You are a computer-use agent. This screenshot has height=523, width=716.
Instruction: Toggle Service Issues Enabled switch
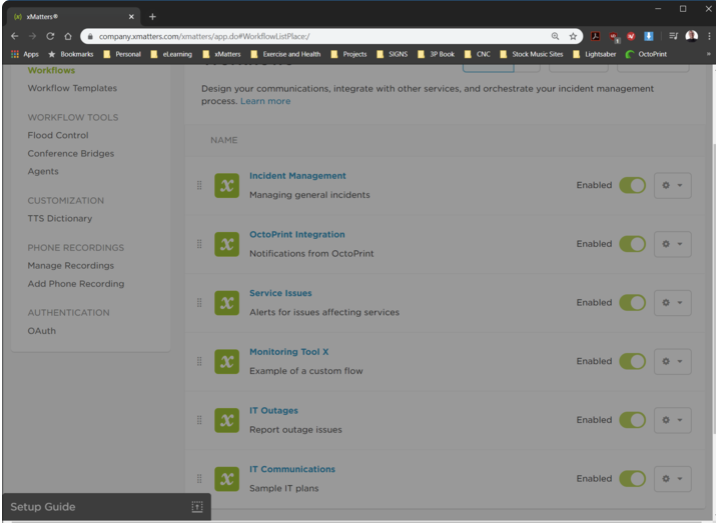pyautogui.click(x=632, y=302)
